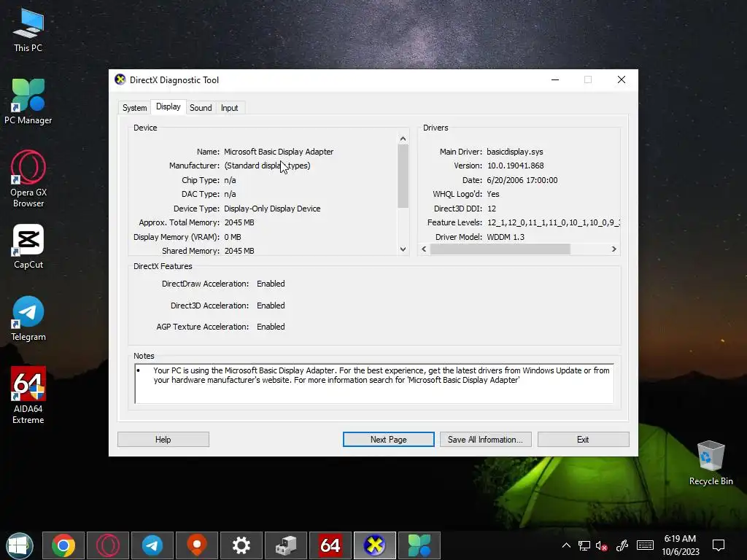Open the notification center icon
The height and width of the screenshot is (560, 747).
(x=719, y=545)
